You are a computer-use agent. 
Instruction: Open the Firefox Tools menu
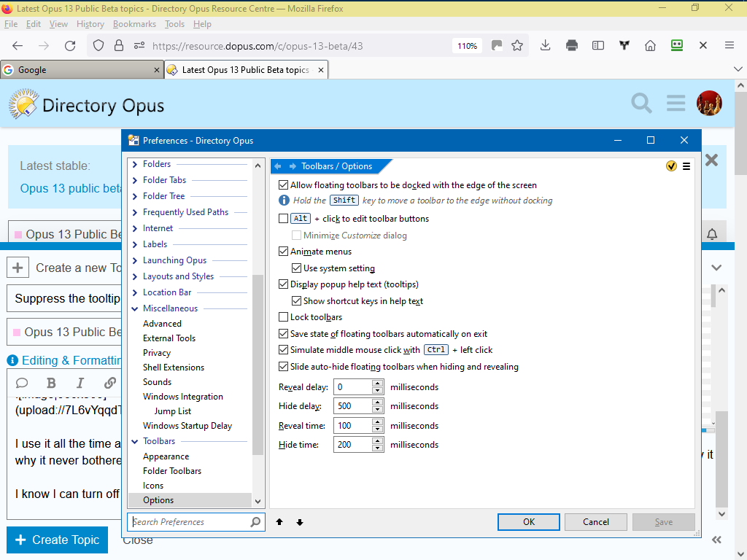174,24
